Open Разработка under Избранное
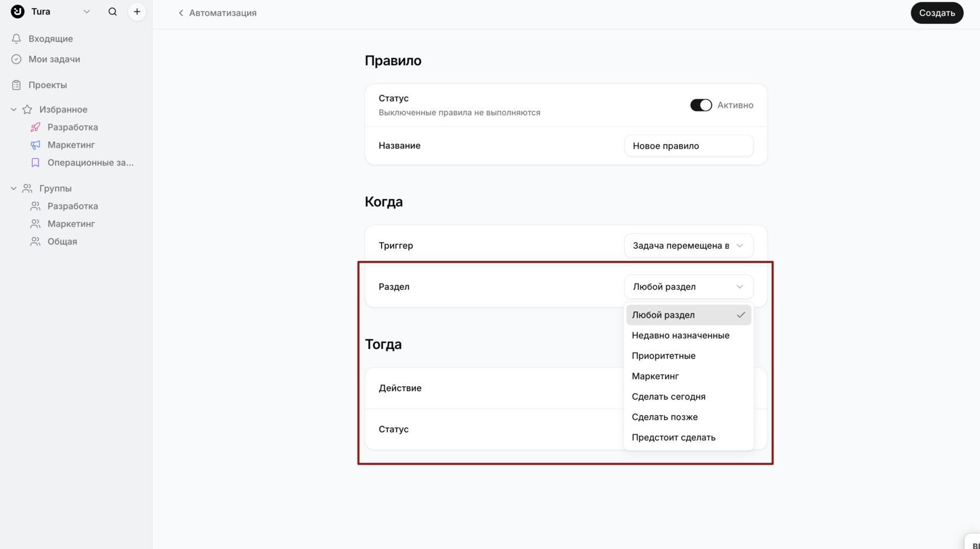This screenshot has height=549, width=980. (x=73, y=127)
